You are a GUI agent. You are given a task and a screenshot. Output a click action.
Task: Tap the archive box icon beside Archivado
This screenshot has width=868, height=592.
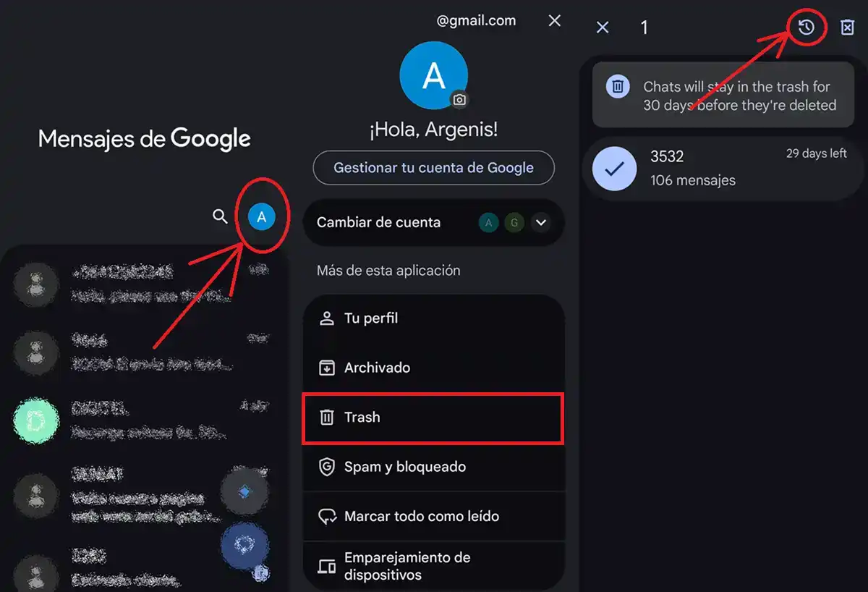pyautogui.click(x=328, y=367)
